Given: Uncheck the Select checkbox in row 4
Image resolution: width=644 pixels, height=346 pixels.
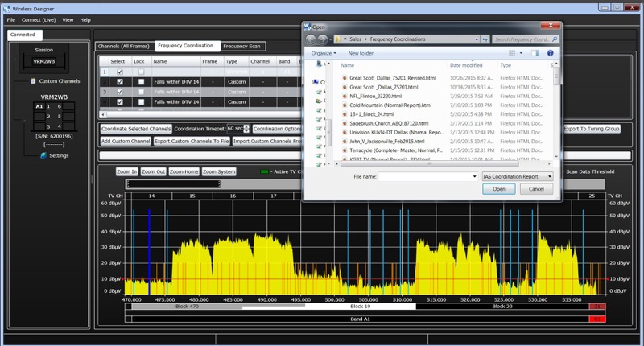Looking at the screenshot, I should click(x=120, y=102).
